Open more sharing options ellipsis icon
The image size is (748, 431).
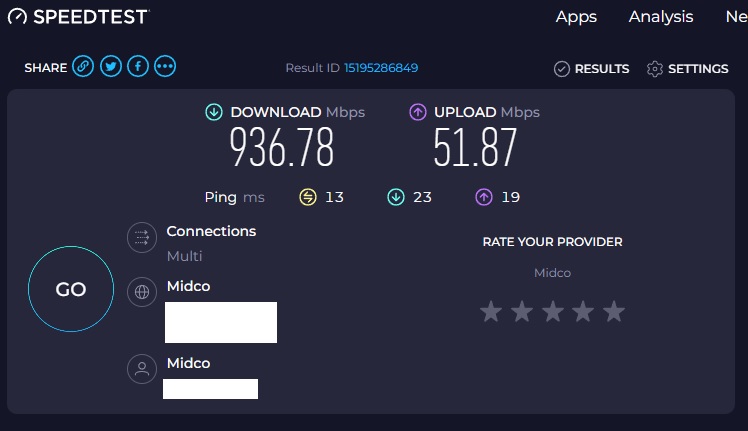tap(165, 66)
